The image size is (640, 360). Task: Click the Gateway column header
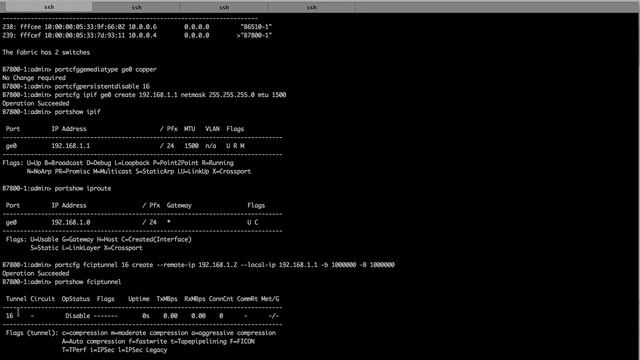click(179, 206)
